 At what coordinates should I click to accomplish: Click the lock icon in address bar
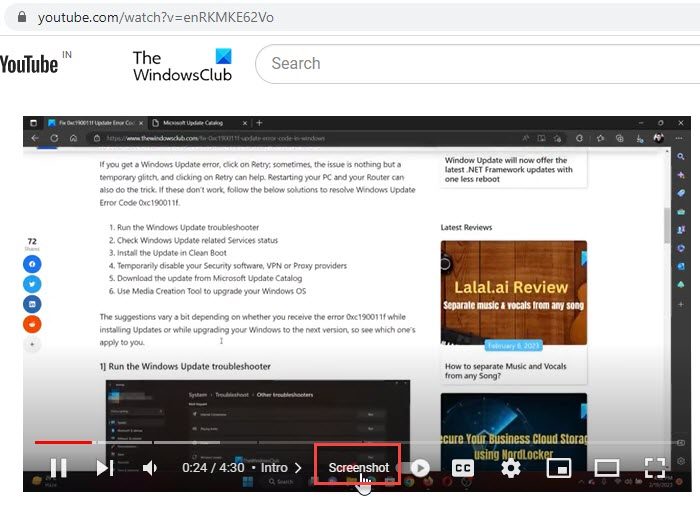[21, 17]
